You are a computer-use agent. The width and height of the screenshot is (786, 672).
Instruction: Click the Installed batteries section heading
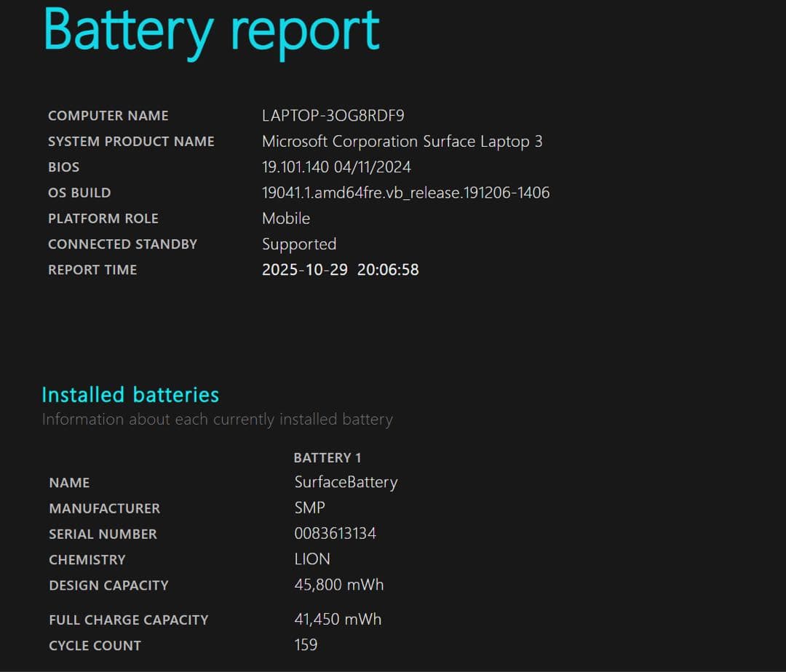131,395
